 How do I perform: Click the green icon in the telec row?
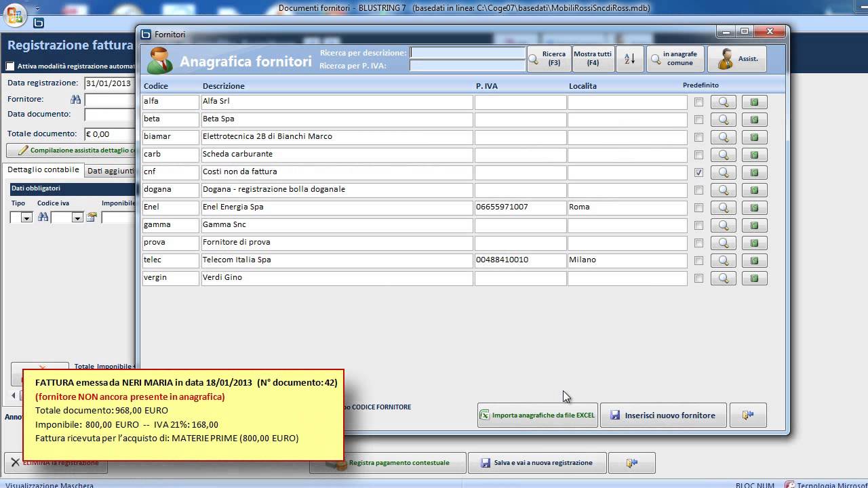pyautogui.click(x=754, y=261)
